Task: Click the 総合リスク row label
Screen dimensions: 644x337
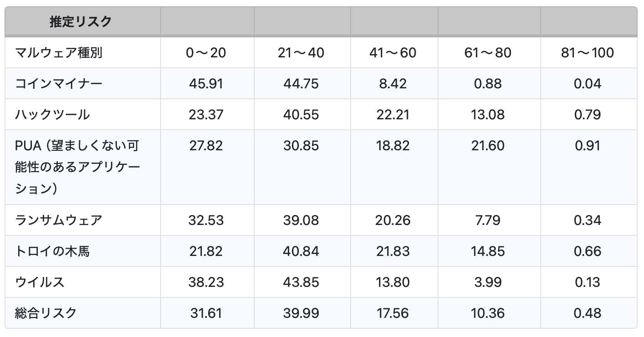Action: pyautogui.click(x=46, y=313)
